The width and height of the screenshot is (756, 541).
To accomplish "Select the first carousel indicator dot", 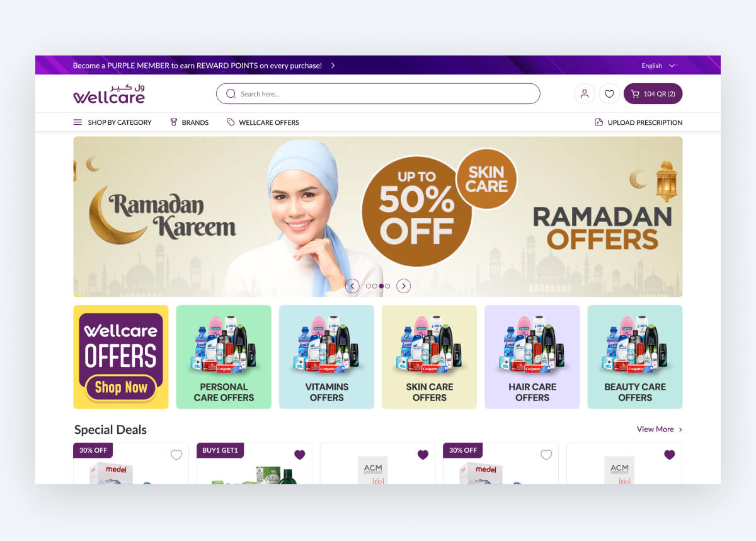I will (369, 286).
